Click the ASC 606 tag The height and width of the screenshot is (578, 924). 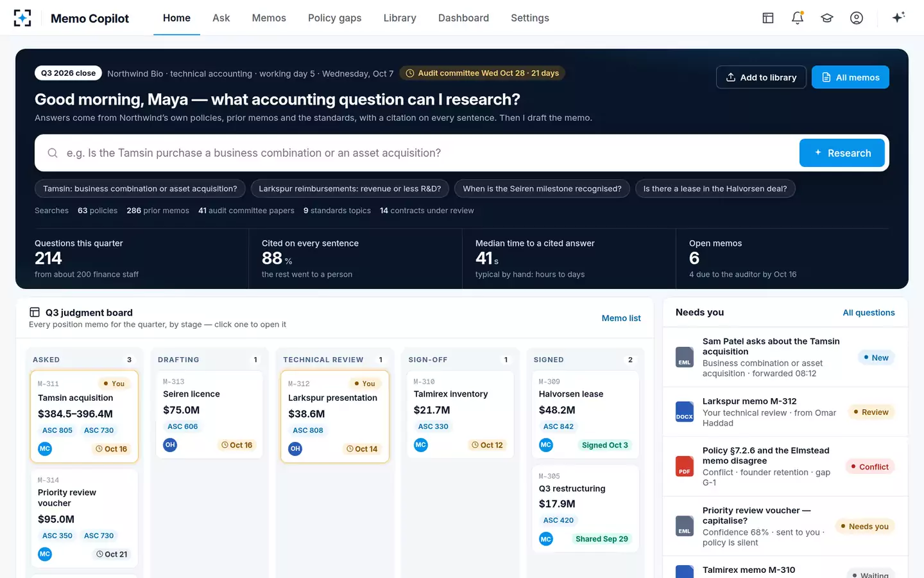pos(182,426)
